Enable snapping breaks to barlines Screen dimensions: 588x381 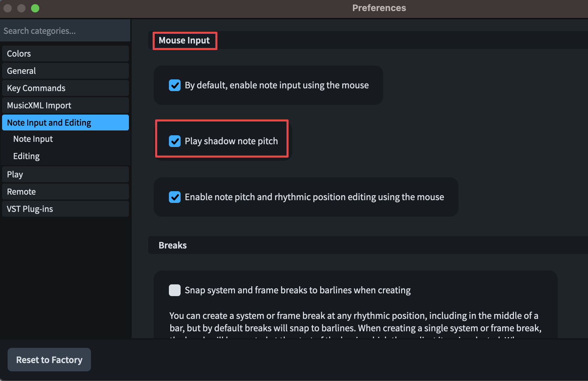pos(175,290)
